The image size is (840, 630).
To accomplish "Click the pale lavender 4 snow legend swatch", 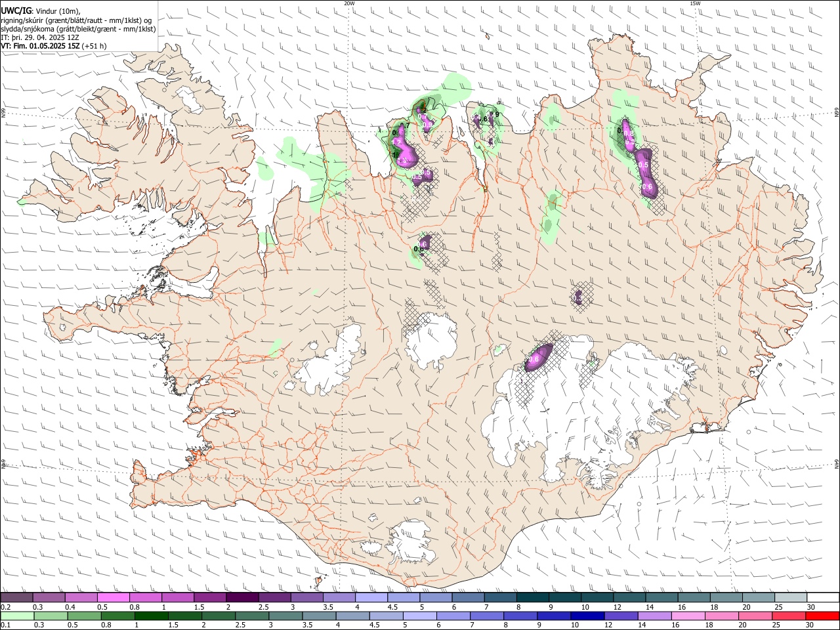I will point(371,598).
